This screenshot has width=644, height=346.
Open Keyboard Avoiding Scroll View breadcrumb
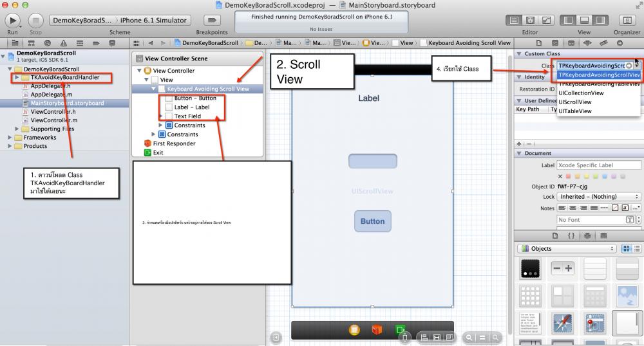pos(466,43)
